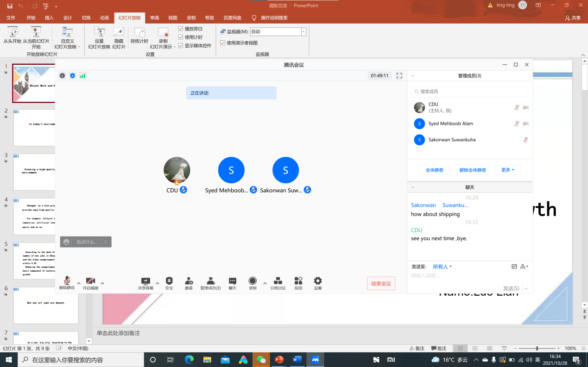Viewport: 588px width, 367px height.
Task: Click Set Up Slide Show icon in ribbon
Action: point(99,32)
